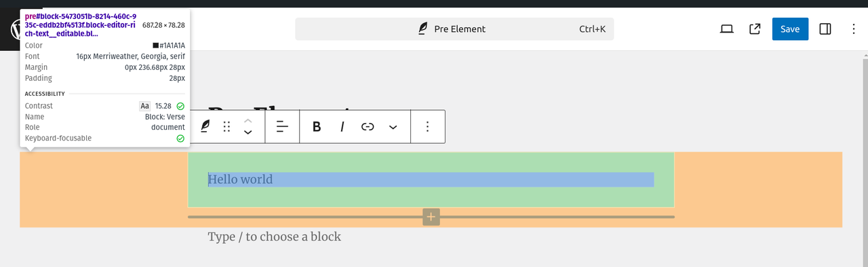Open the page in a new tab icon
The width and height of the screenshot is (868, 267).
755,29
